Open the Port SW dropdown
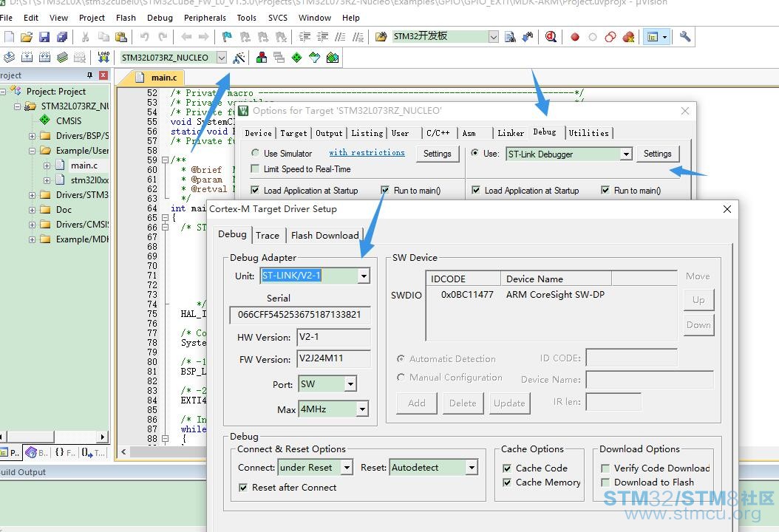This screenshot has width=779, height=532. 350,384
